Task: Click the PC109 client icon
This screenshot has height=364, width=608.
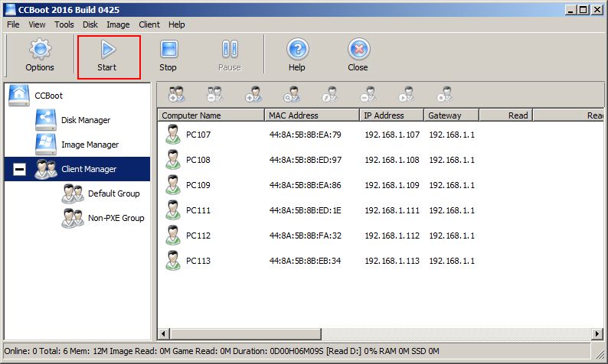Action: pos(173,185)
